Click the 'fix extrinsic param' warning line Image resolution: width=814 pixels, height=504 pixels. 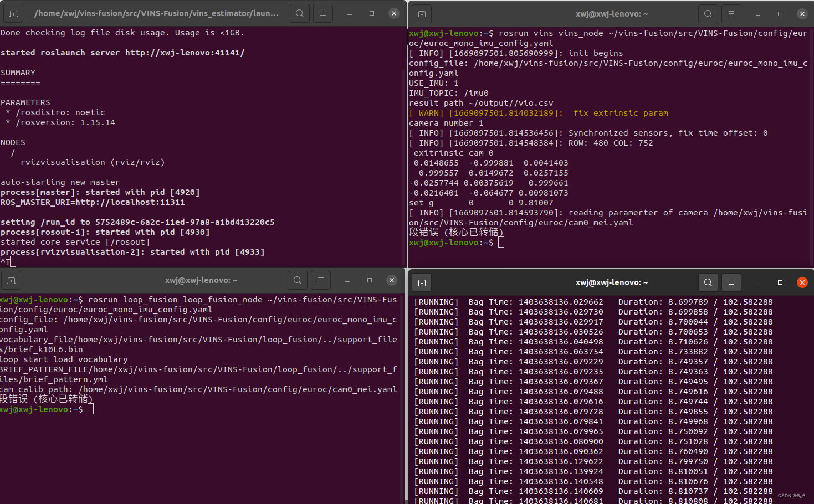[539, 113]
